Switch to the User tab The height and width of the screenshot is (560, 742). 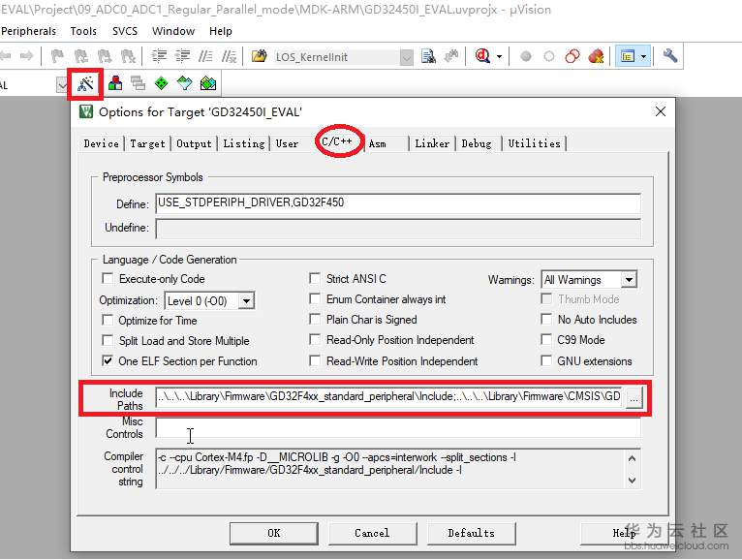(287, 143)
